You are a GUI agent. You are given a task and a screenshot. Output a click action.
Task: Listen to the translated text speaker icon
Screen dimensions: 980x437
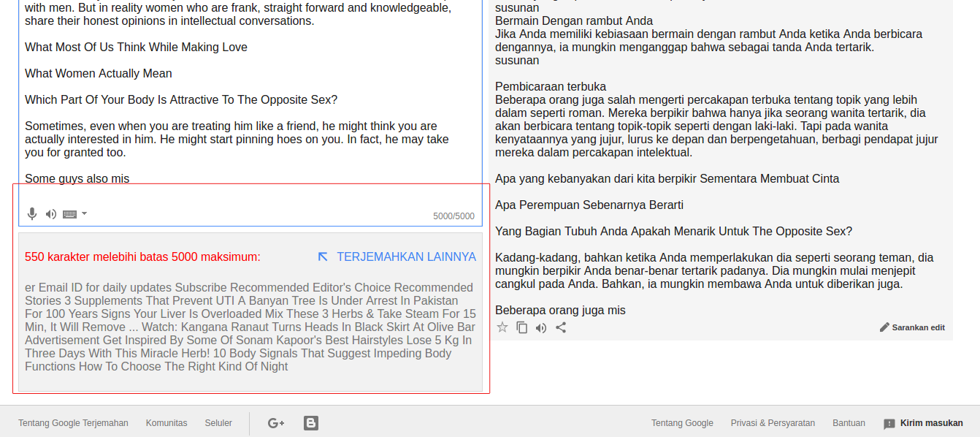541,327
